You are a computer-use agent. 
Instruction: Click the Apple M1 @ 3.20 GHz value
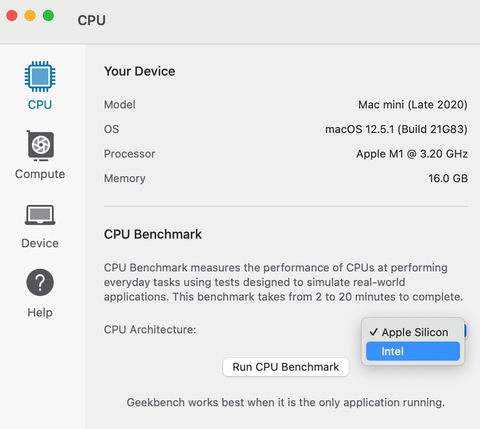click(412, 154)
